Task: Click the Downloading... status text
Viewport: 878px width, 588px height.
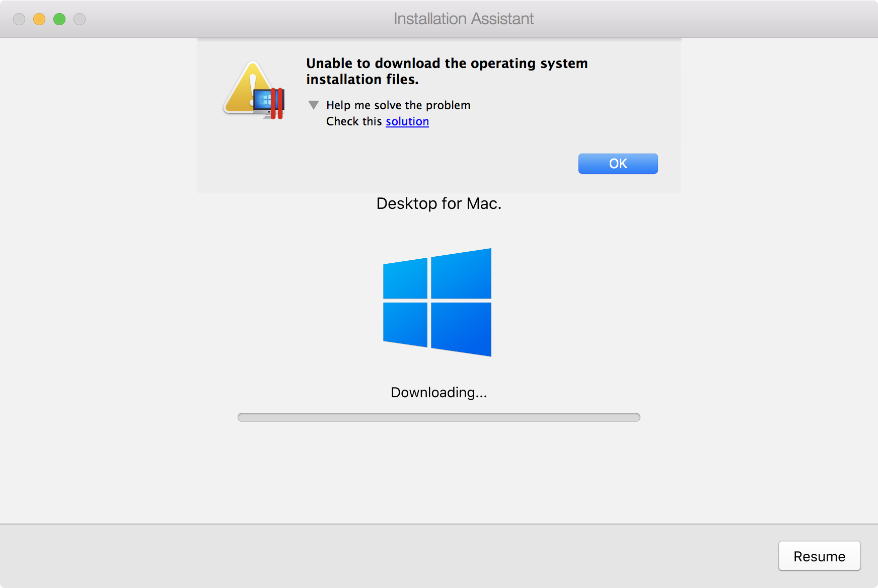Action: 439,392
